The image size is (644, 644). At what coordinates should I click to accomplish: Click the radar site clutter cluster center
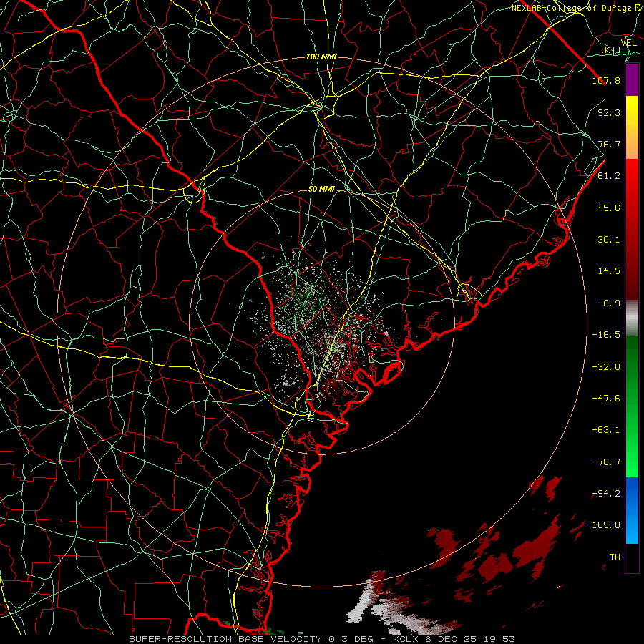pos(323,323)
